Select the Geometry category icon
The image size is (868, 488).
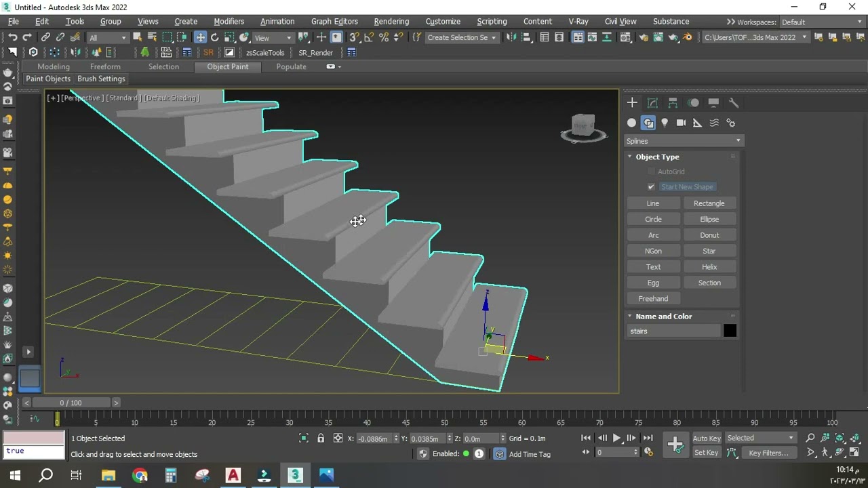pos(632,123)
